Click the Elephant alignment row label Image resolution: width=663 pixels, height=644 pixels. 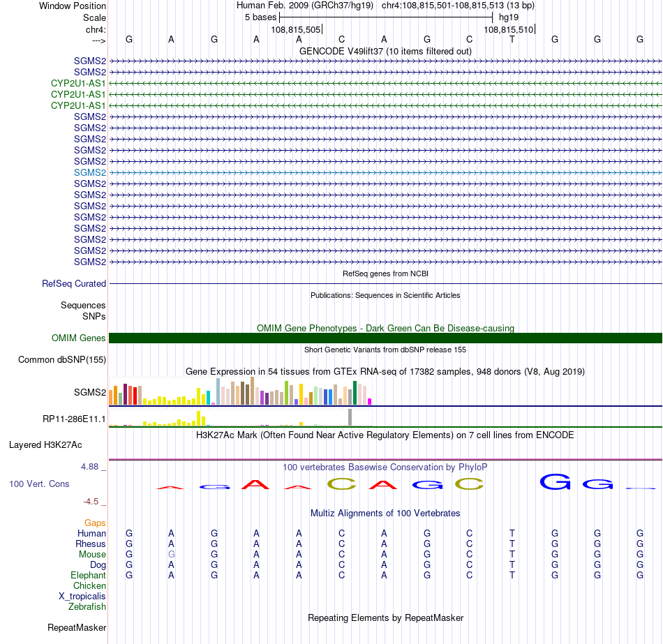[88, 576]
